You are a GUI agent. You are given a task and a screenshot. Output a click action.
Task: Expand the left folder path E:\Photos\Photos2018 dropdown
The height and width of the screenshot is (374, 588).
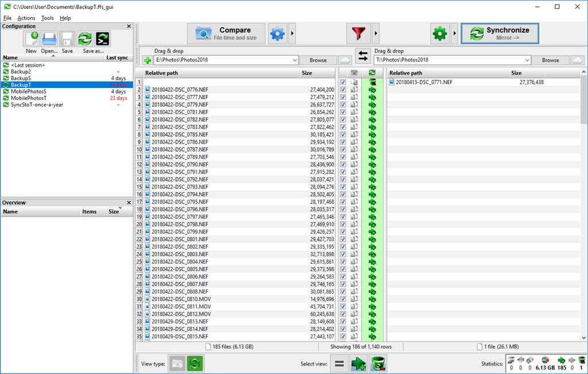coord(295,60)
